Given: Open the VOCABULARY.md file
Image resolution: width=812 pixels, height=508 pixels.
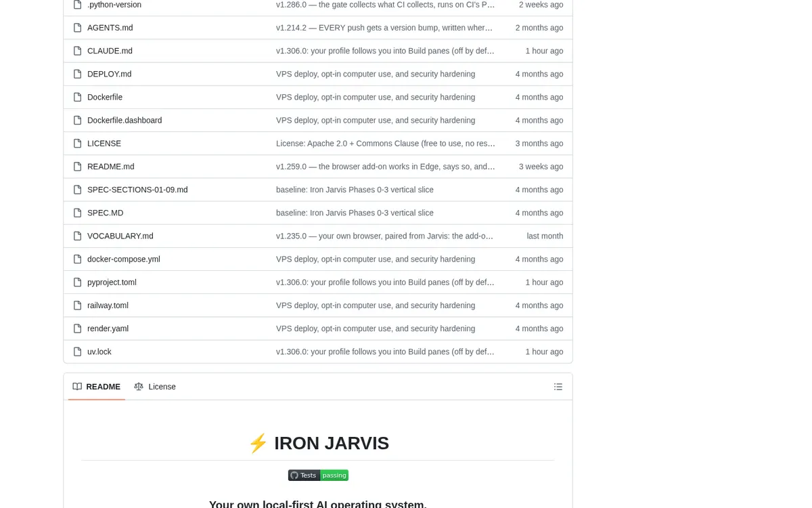Looking at the screenshot, I should click(x=120, y=236).
